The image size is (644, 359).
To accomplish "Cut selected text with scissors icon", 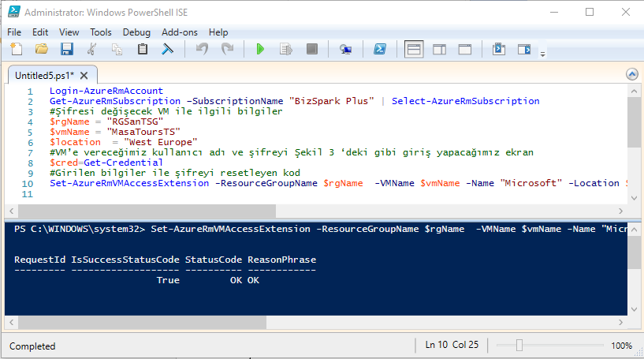I will (91, 50).
